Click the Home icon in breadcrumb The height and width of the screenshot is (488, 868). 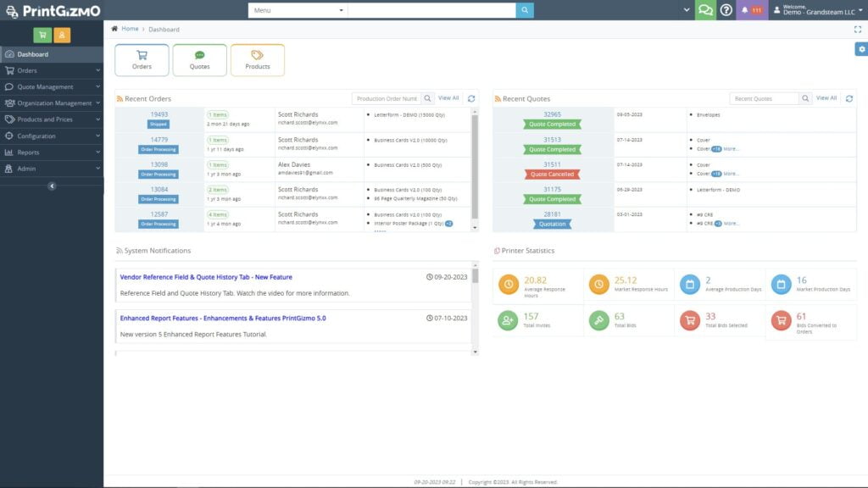(114, 29)
